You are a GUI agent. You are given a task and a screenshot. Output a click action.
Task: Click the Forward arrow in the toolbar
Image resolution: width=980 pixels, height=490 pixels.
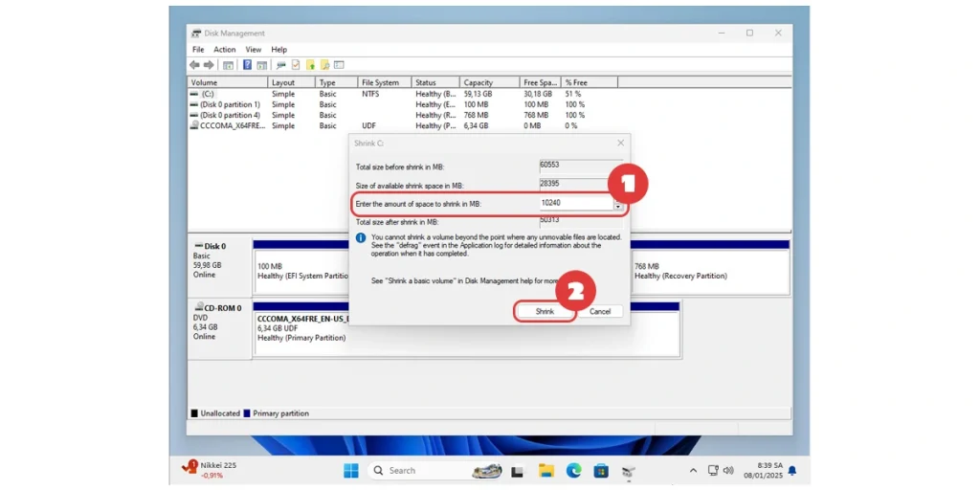(209, 65)
